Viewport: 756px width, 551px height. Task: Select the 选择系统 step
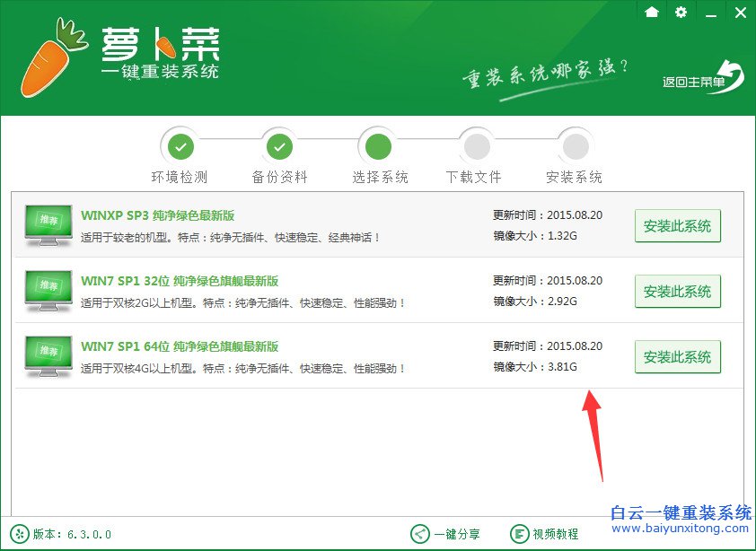coord(378,144)
